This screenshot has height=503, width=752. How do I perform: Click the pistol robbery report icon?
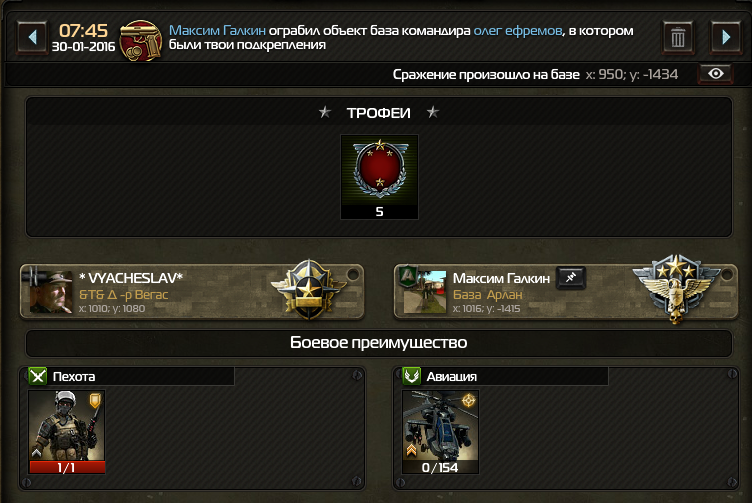click(x=141, y=40)
